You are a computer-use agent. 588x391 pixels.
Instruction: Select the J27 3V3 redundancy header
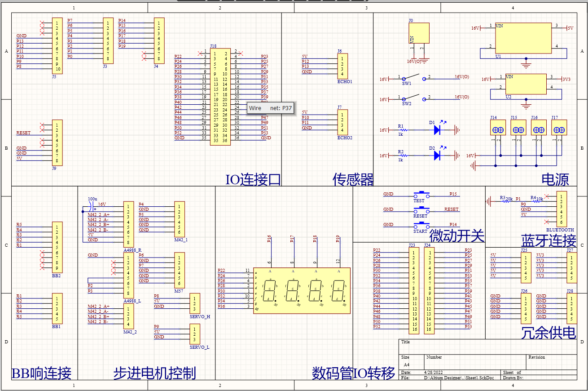(571, 268)
